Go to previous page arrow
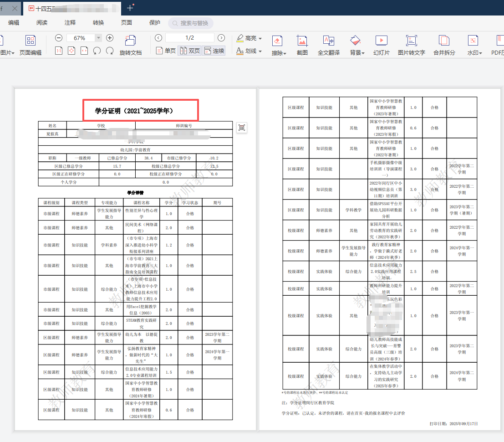The image size is (504, 442). click(158, 38)
